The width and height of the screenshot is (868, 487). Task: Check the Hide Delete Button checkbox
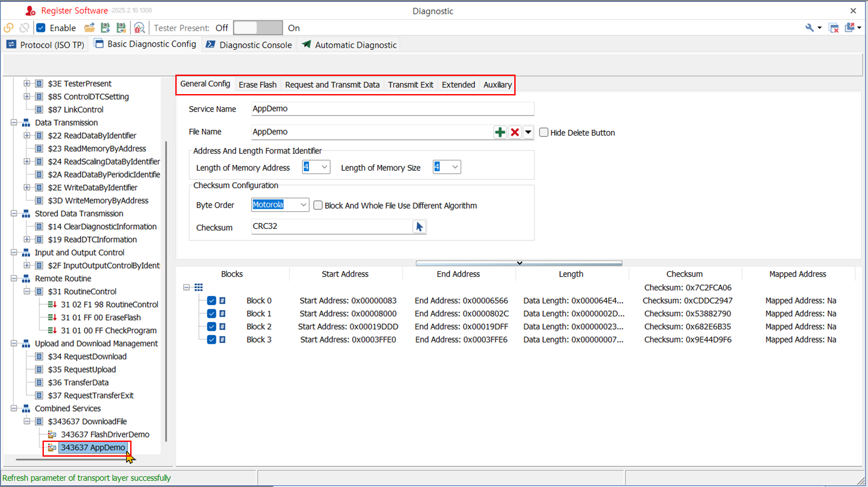point(544,133)
